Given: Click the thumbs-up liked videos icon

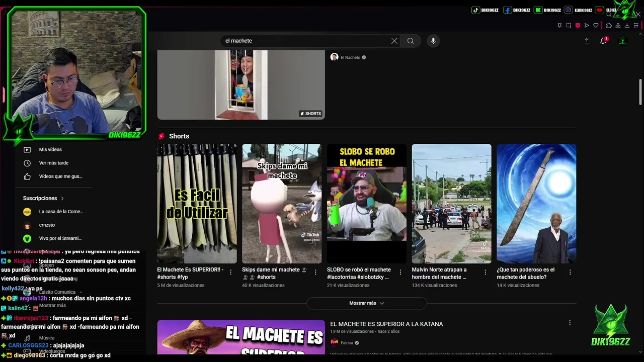Looking at the screenshot, I should click(27, 176).
